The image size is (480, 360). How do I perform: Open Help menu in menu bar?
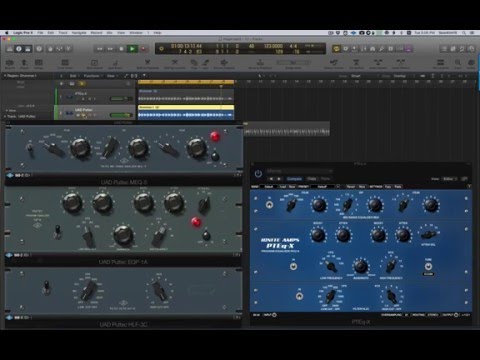(x=157, y=33)
